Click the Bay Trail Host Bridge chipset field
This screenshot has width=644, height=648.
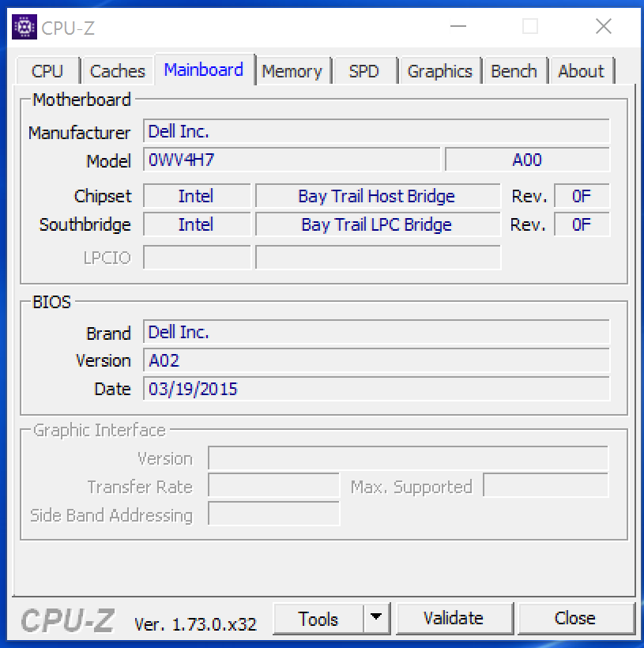pos(378,196)
